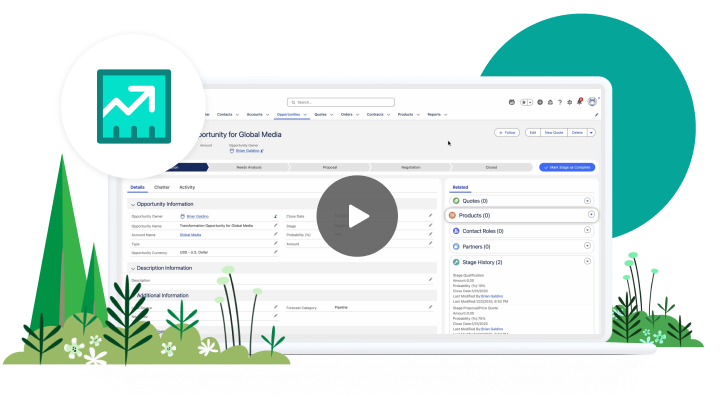
Task: Open the Activity tab
Action: [x=187, y=187]
